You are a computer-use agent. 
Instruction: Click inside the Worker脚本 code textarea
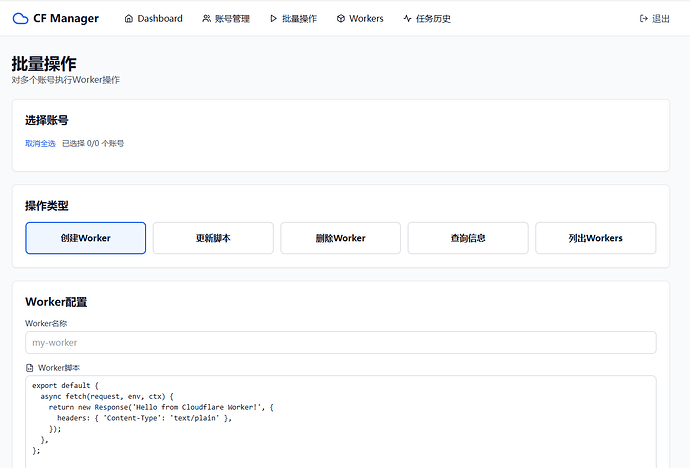pyautogui.click(x=341, y=424)
